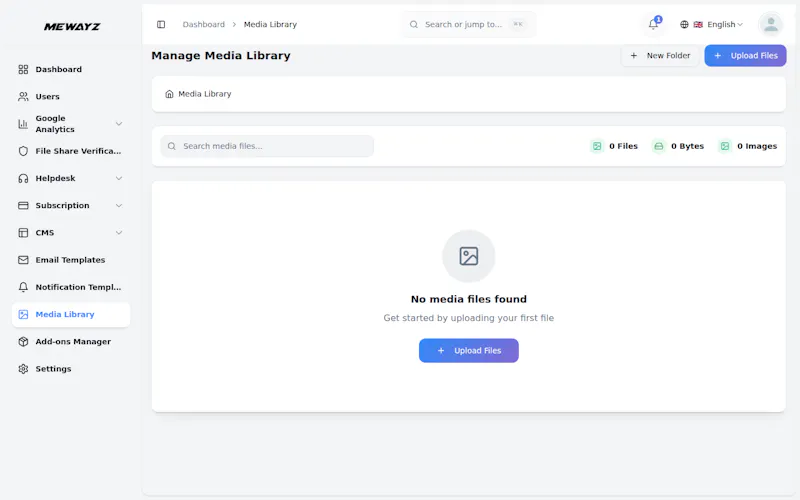Open File Share Verifica... sidebar item
The image size is (800, 500).
click(71, 151)
